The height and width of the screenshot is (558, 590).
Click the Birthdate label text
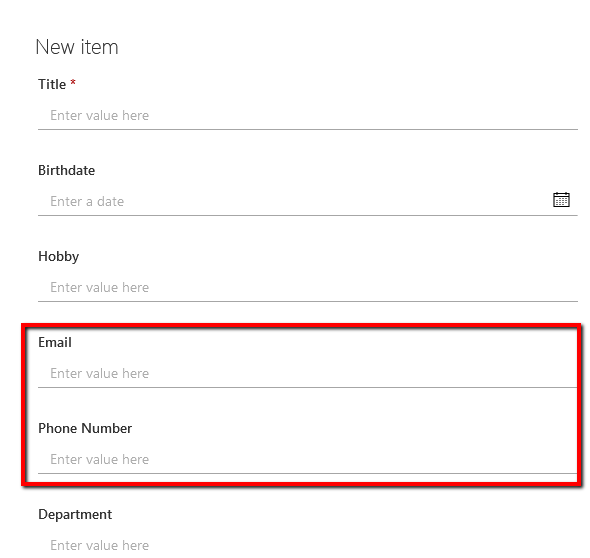click(67, 170)
